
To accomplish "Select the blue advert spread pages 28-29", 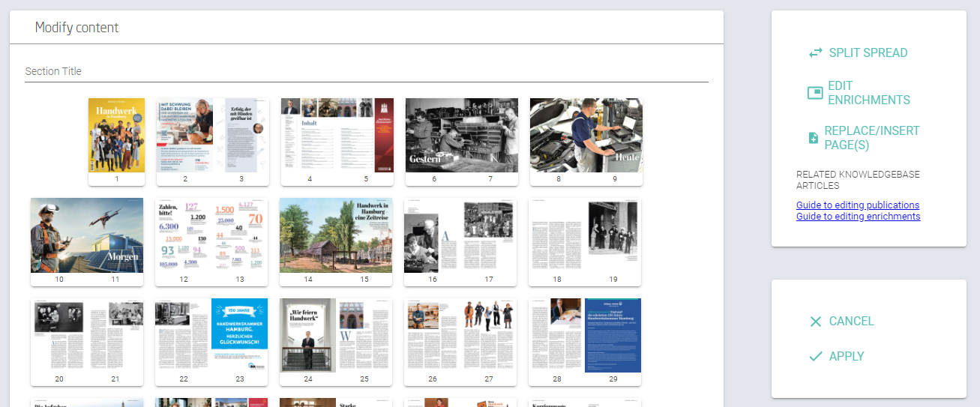I will (585, 335).
